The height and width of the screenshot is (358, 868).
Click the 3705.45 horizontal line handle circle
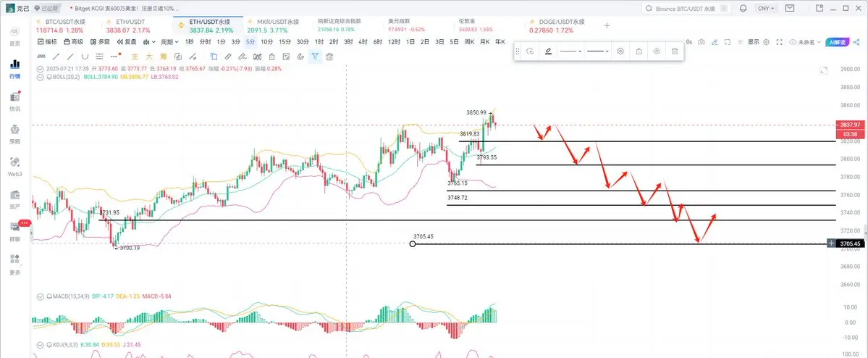(x=413, y=243)
